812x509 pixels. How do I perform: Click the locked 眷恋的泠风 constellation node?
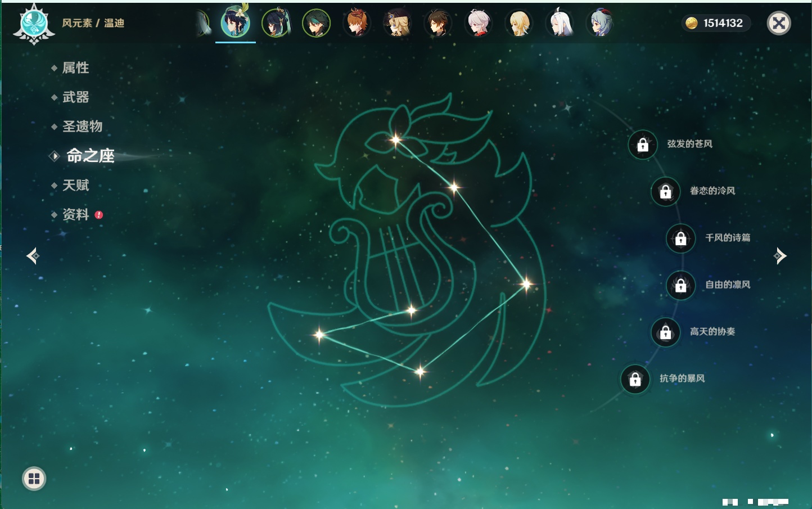[x=666, y=192]
